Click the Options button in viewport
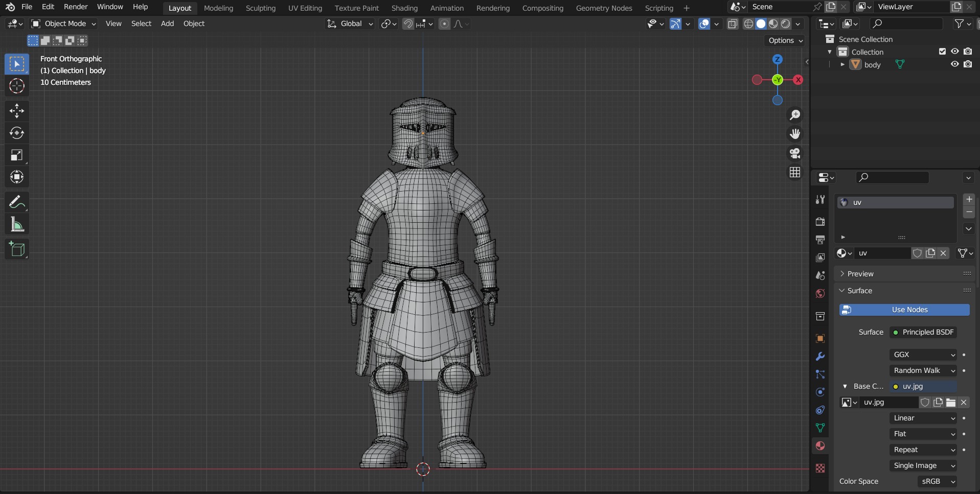 786,40
